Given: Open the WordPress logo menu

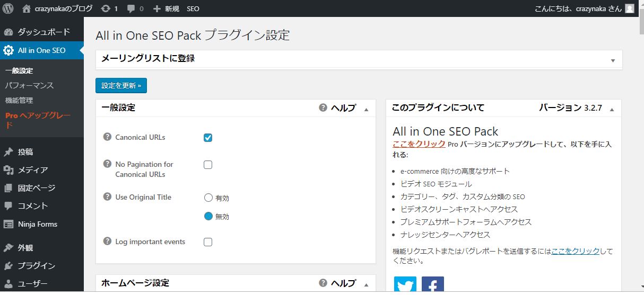Looking at the screenshot, I should [x=8, y=8].
